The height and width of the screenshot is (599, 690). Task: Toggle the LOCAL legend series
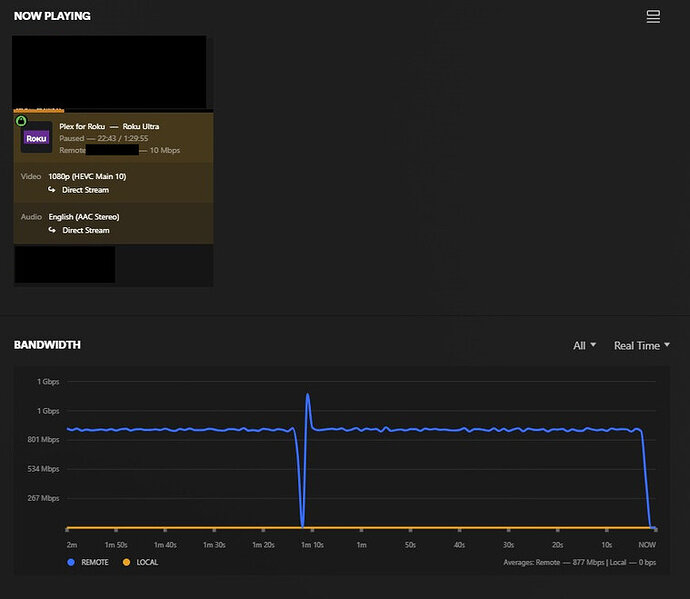(x=140, y=562)
